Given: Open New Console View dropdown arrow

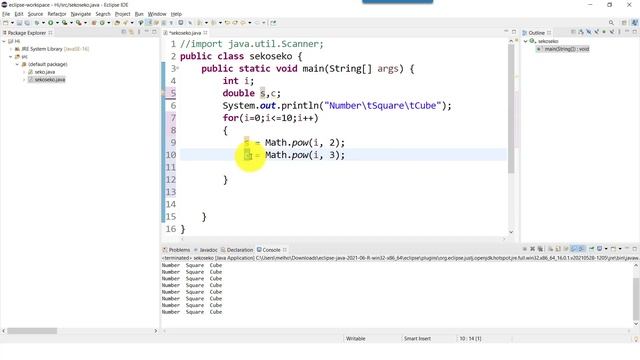Looking at the screenshot, I should coord(620,249).
